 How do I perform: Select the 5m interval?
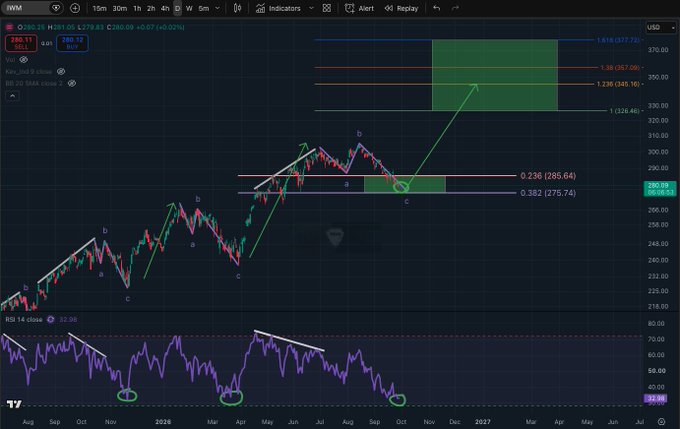tap(203, 8)
